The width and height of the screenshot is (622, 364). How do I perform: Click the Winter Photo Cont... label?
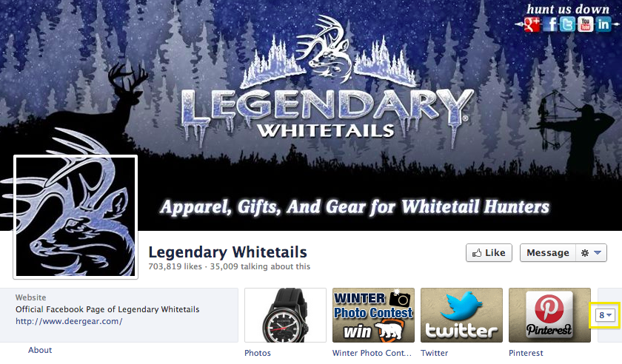tap(372, 353)
